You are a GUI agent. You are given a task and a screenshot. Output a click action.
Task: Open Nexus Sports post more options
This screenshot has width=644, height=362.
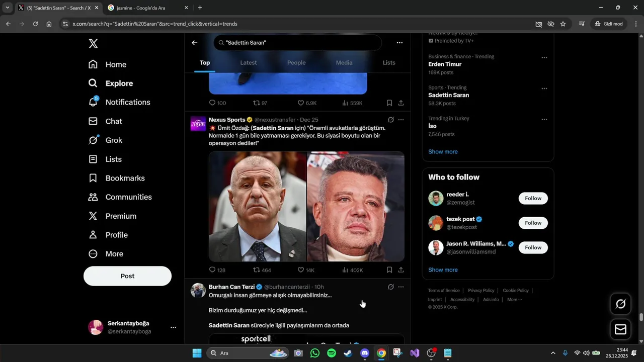point(401,120)
